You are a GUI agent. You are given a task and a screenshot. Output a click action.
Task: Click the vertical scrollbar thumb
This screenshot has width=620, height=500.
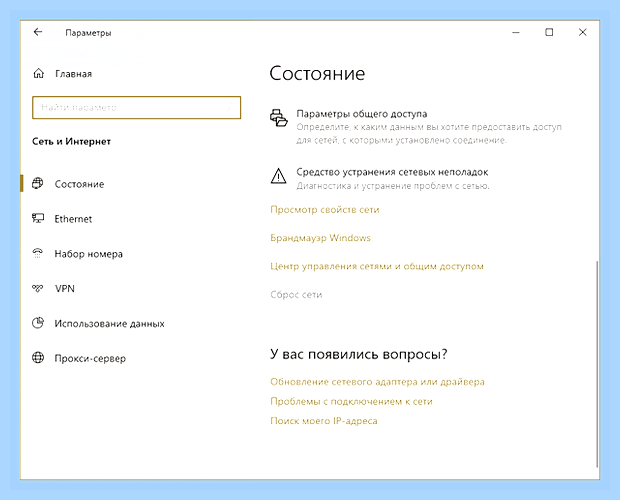[597, 364]
